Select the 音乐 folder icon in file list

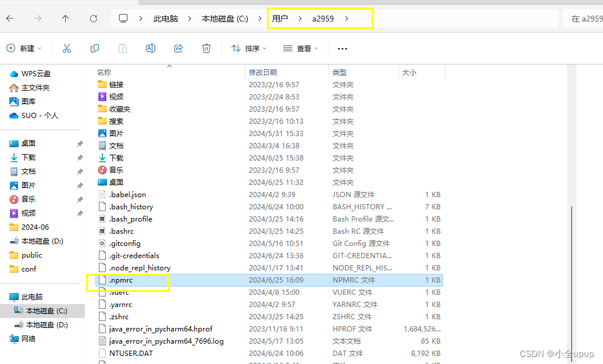tap(102, 170)
